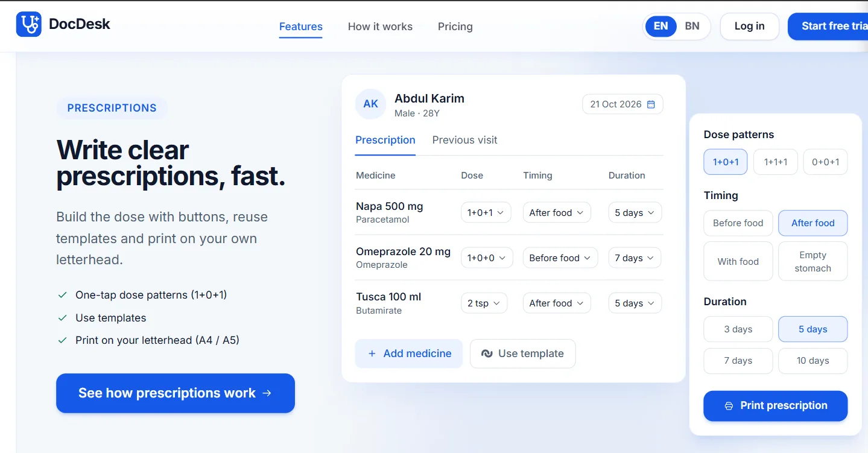The width and height of the screenshot is (868, 453).
Task: Open the Pricing nav item
Action: pyautogui.click(x=455, y=27)
